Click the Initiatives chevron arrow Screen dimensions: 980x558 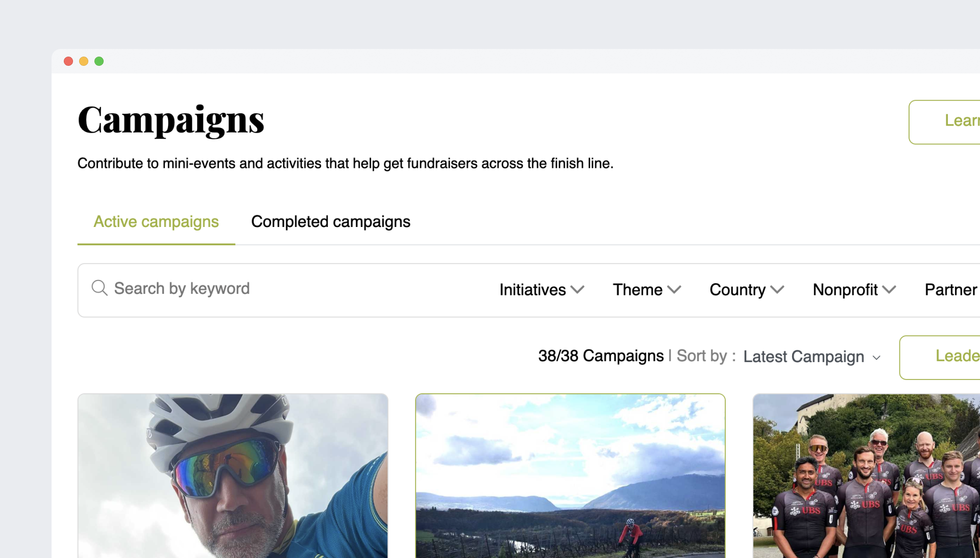click(577, 290)
